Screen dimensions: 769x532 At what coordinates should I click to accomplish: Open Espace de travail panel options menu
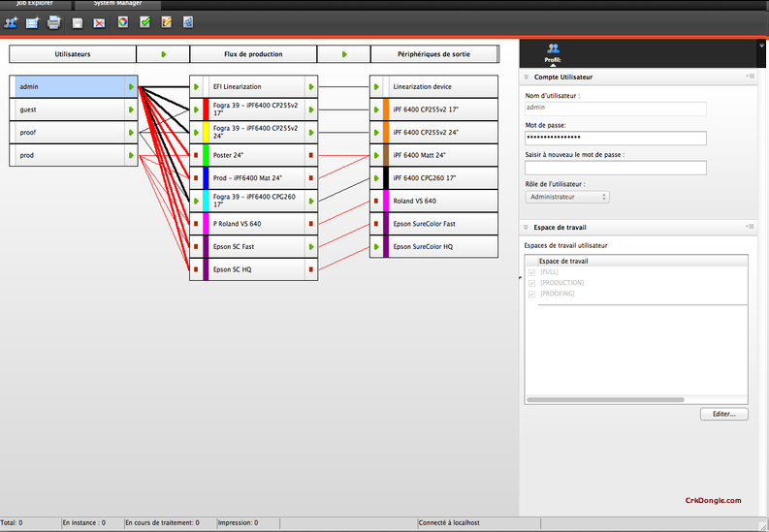(x=751, y=227)
